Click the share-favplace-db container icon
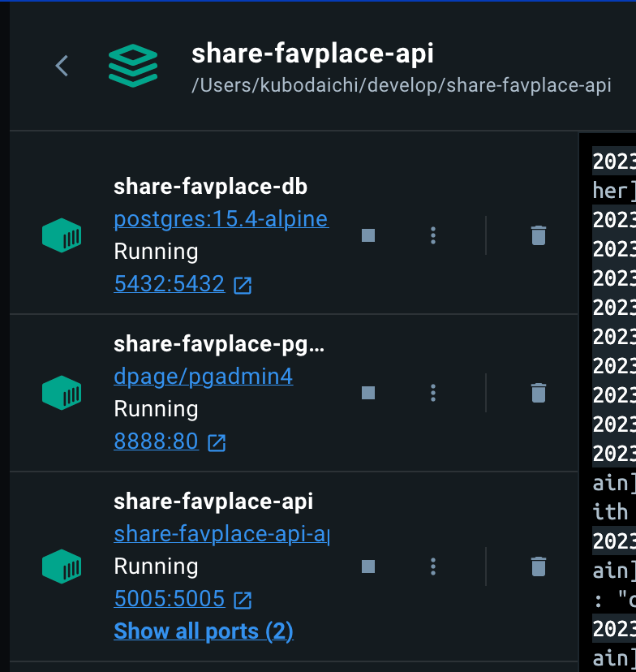The image size is (636, 672). point(62,235)
